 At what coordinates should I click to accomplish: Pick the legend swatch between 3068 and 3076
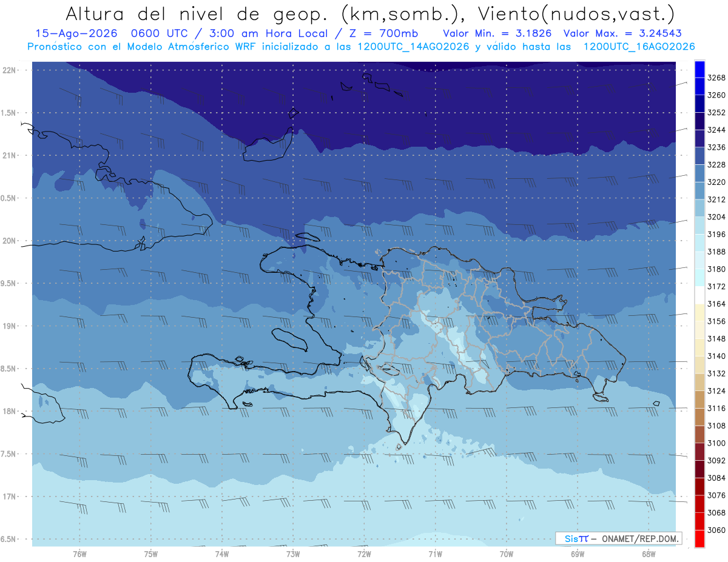pos(699,503)
